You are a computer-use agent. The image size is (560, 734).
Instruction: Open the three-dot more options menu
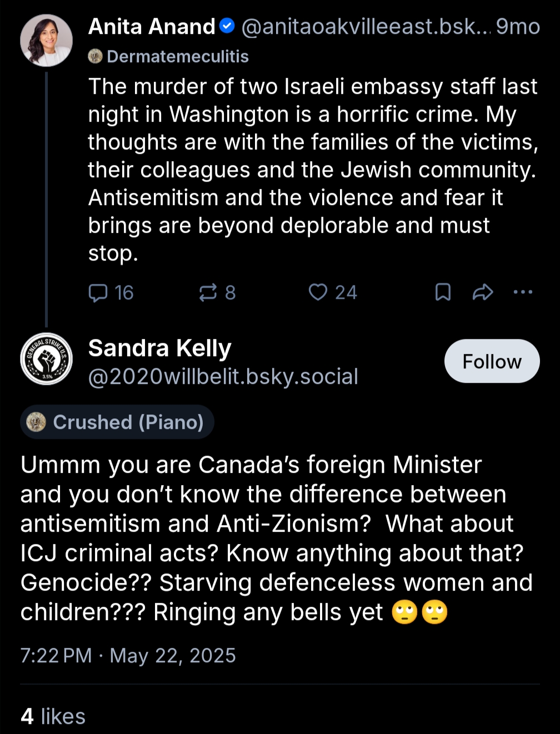coord(523,292)
